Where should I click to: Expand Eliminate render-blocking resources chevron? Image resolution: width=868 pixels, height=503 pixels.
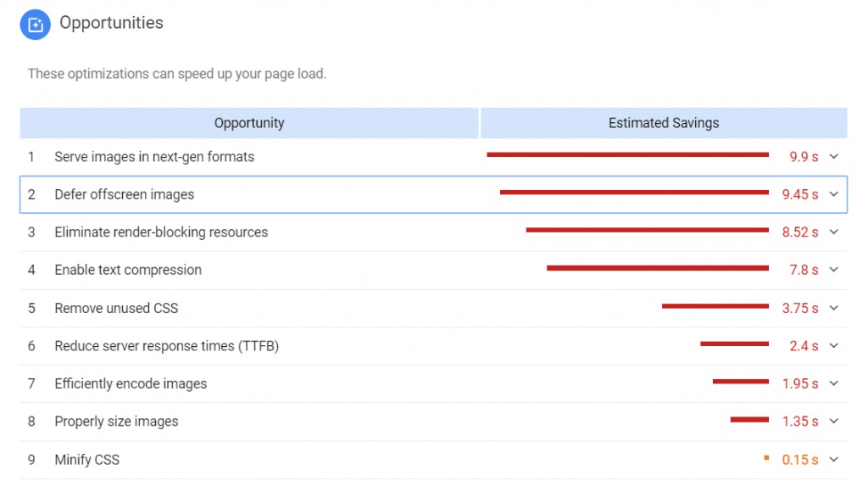click(x=834, y=232)
